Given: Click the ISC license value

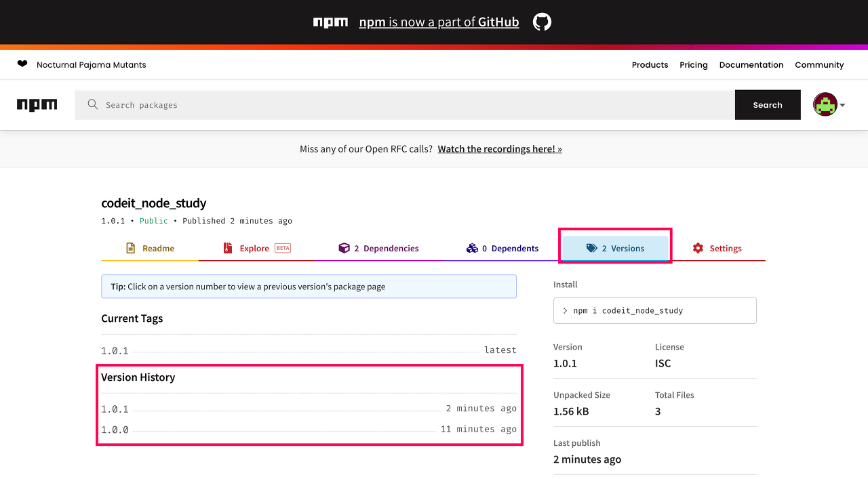Looking at the screenshot, I should (663, 363).
